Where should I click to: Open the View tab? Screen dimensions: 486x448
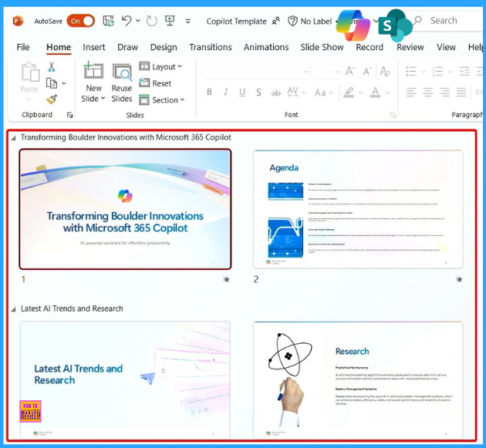tap(446, 47)
